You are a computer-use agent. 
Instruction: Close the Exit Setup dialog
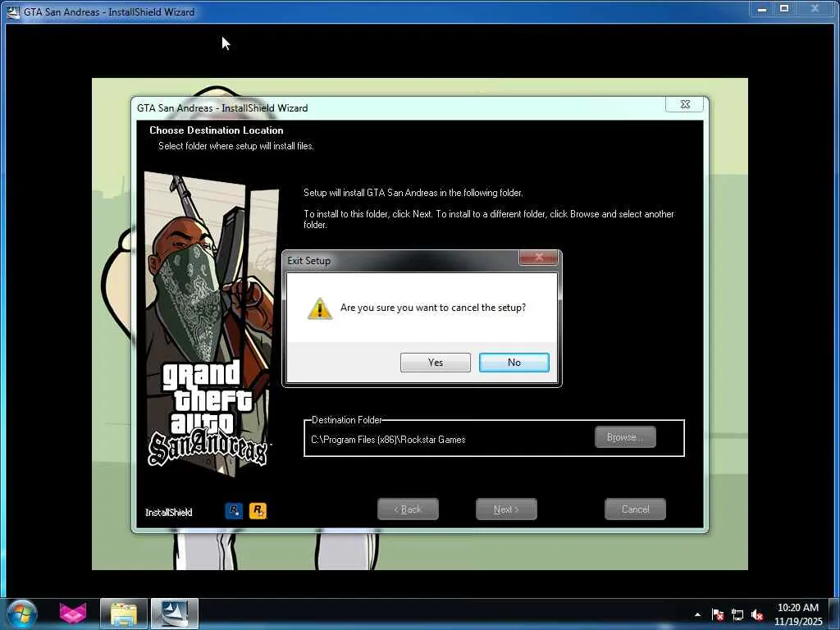click(539, 257)
